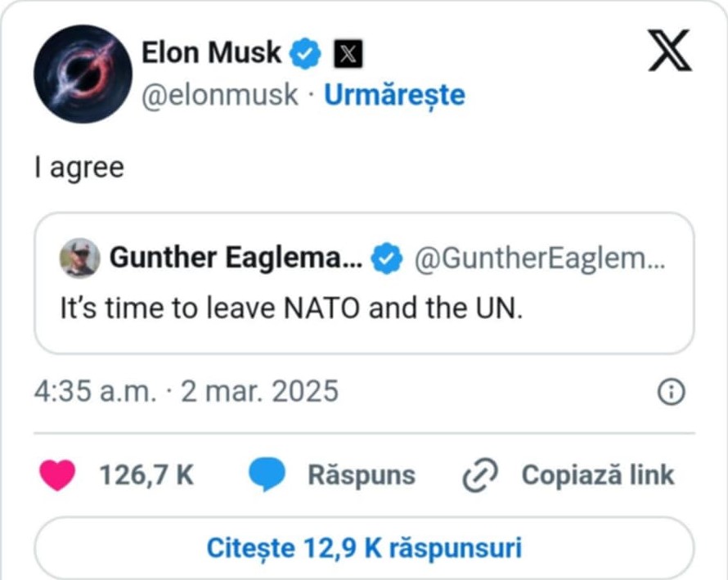Open the quoted tweet's small profile picture
Image resolution: width=728 pixels, height=580 pixels.
pyautogui.click(x=80, y=259)
